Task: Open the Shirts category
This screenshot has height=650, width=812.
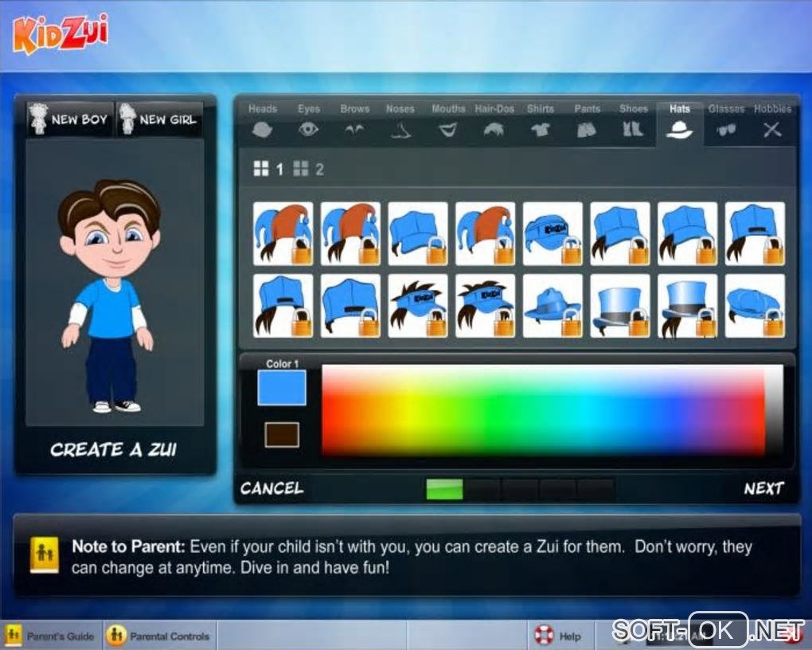Action: (540, 123)
